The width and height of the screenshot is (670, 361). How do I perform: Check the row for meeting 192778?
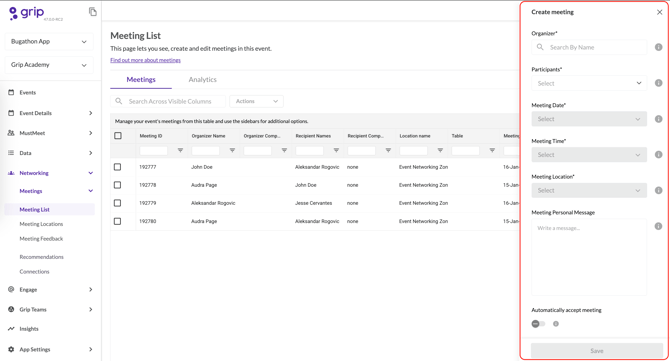click(x=118, y=185)
